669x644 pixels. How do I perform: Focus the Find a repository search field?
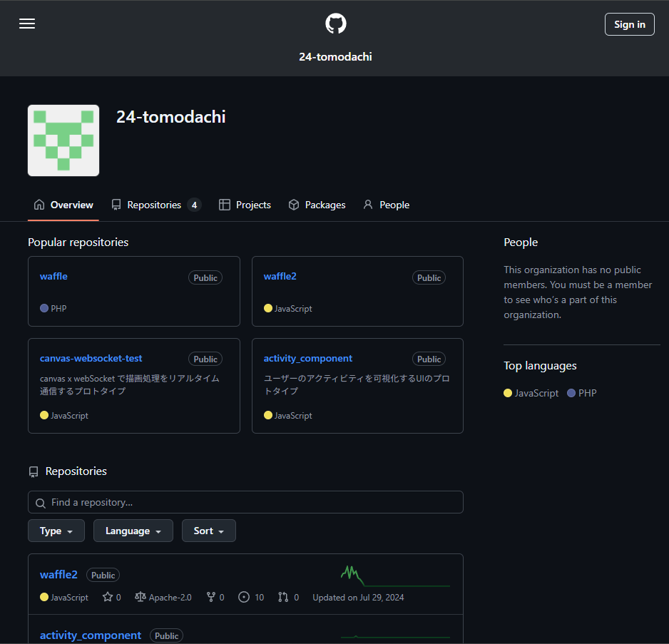[x=245, y=502]
